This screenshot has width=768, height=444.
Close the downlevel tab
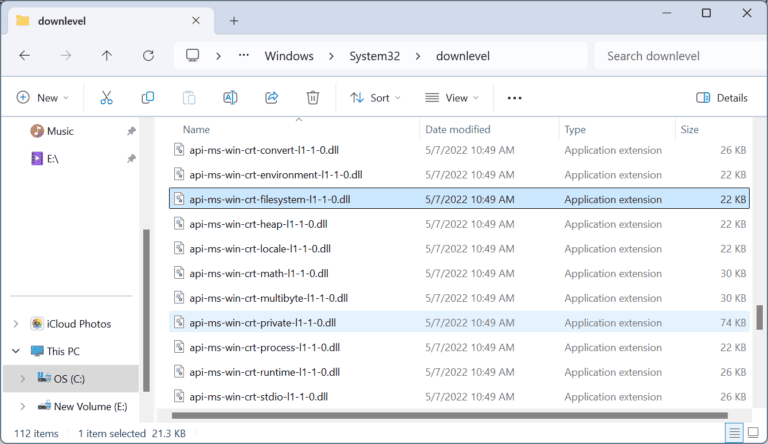195,21
